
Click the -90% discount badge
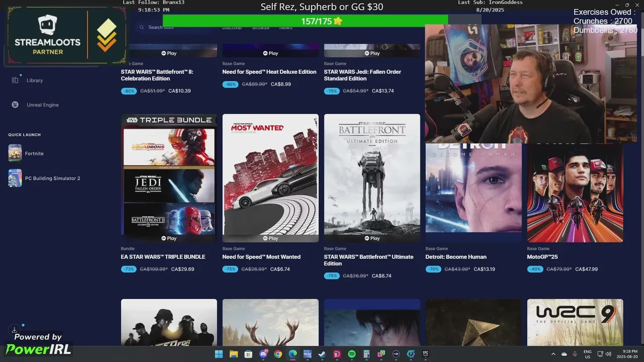[x=230, y=84]
